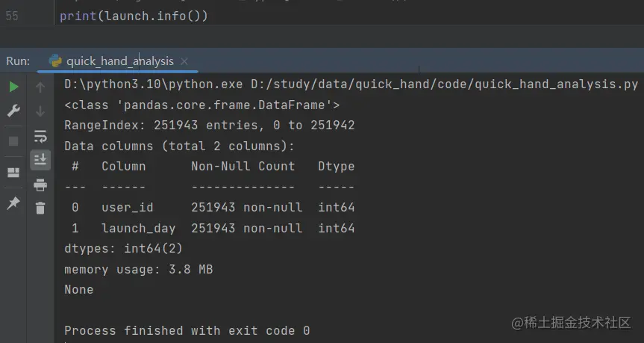Screen dimensions: 644x343
Task: Open the quick_hand_analysis.py file path link
Action: pos(445,84)
